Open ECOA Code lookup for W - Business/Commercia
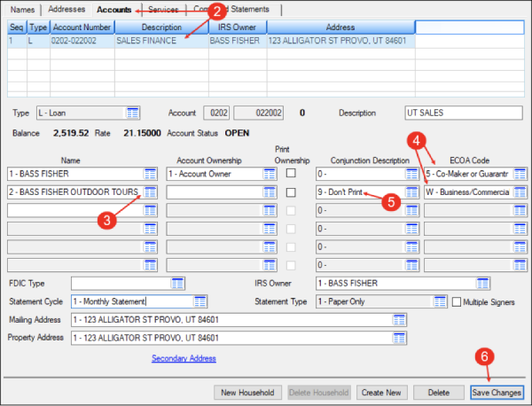The image size is (532, 406). tap(520, 192)
